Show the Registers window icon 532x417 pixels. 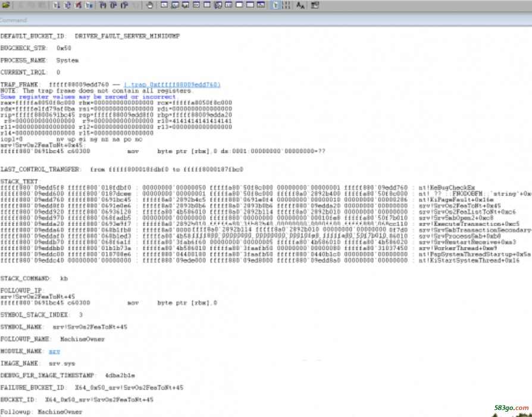click(x=197, y=5)
